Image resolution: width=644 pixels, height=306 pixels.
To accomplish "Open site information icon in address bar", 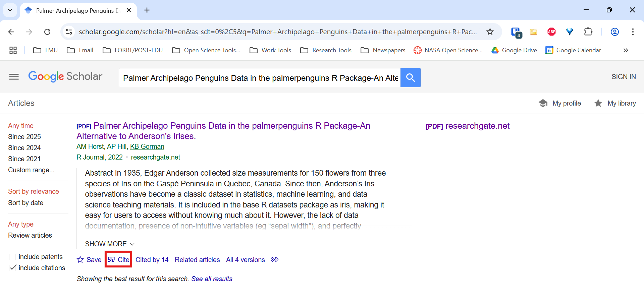I will tap(69, 32).
